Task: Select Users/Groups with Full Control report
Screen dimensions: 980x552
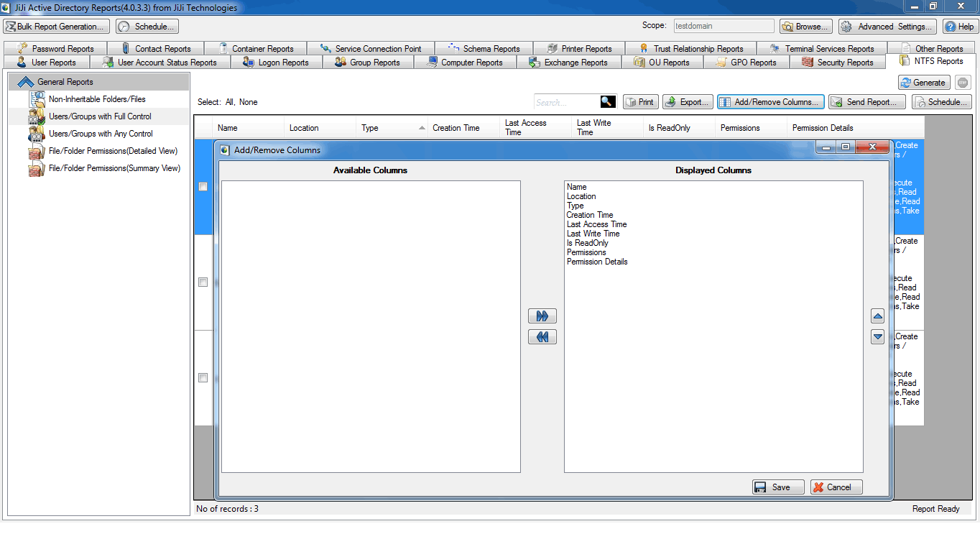Action: pos(100,116)
